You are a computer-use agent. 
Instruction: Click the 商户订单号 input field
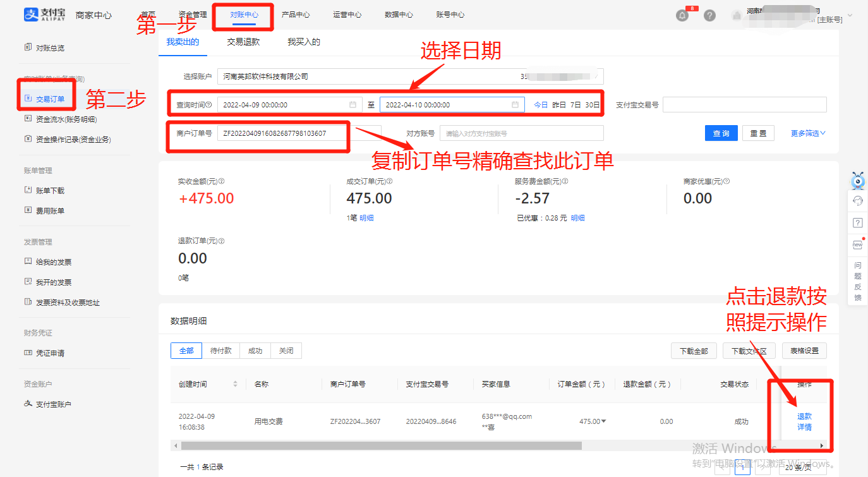(x=299, y=133)
